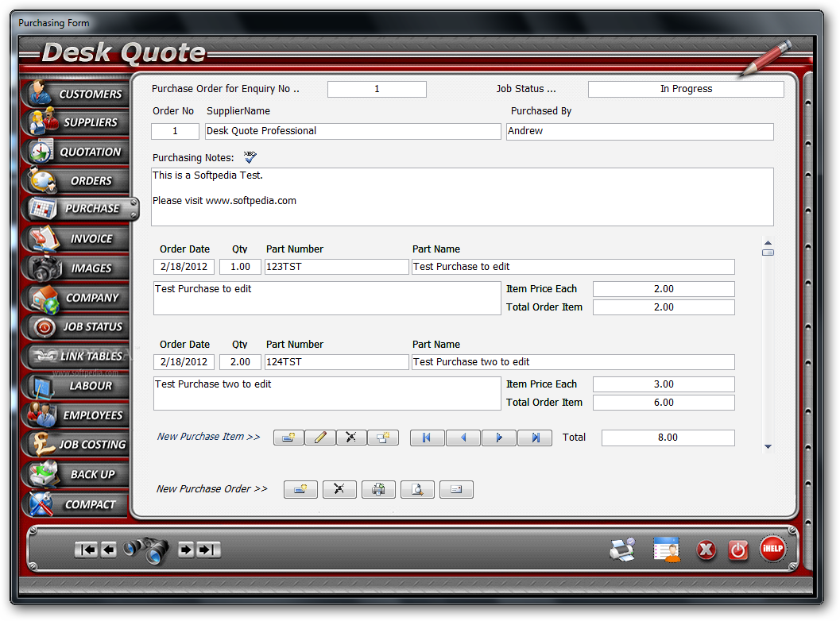
Task: Click the Job Status field showing In Progress
Action: pyautogui.click(x=687, y=89)
